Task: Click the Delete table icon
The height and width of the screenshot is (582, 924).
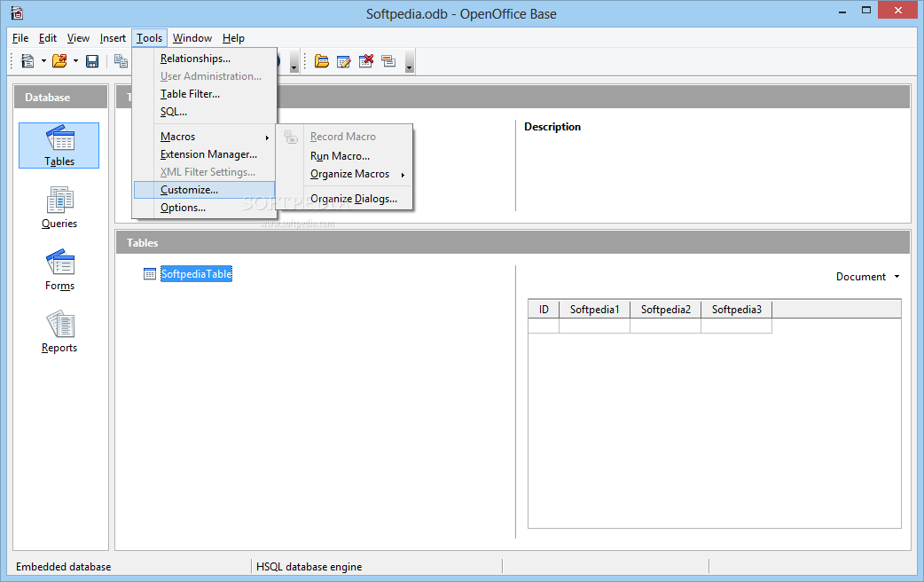Action: point(366,60)
